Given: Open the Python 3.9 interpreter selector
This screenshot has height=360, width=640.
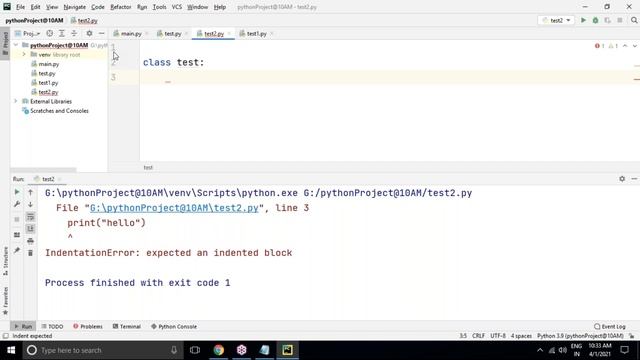Looking at the screenshot, I should [x=580, y=336].
